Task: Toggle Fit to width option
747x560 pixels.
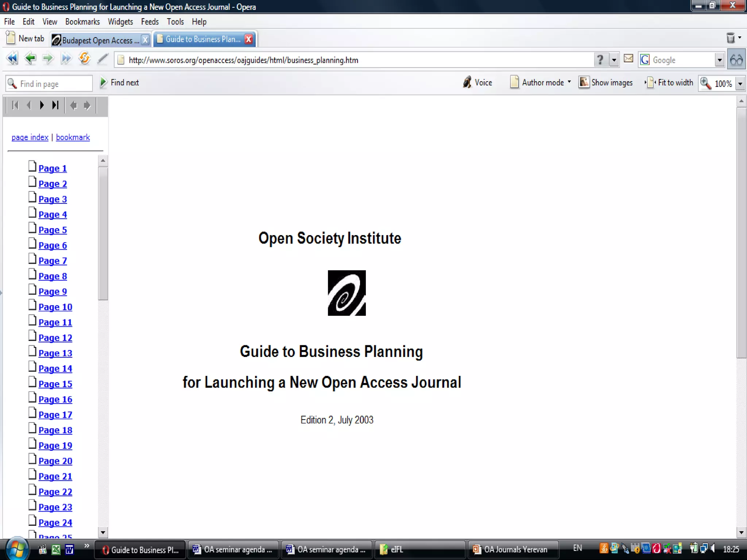Action: (x=669, y=83)
